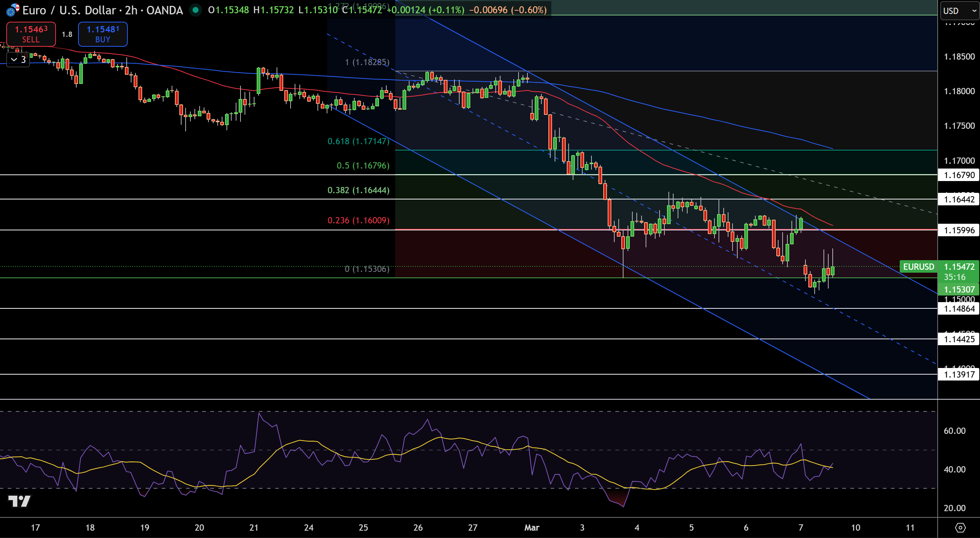Screen dimensions: 980x538
Task: Click the Euro / U.S. Dollar symbol title
Action: (x=69, y=10)
